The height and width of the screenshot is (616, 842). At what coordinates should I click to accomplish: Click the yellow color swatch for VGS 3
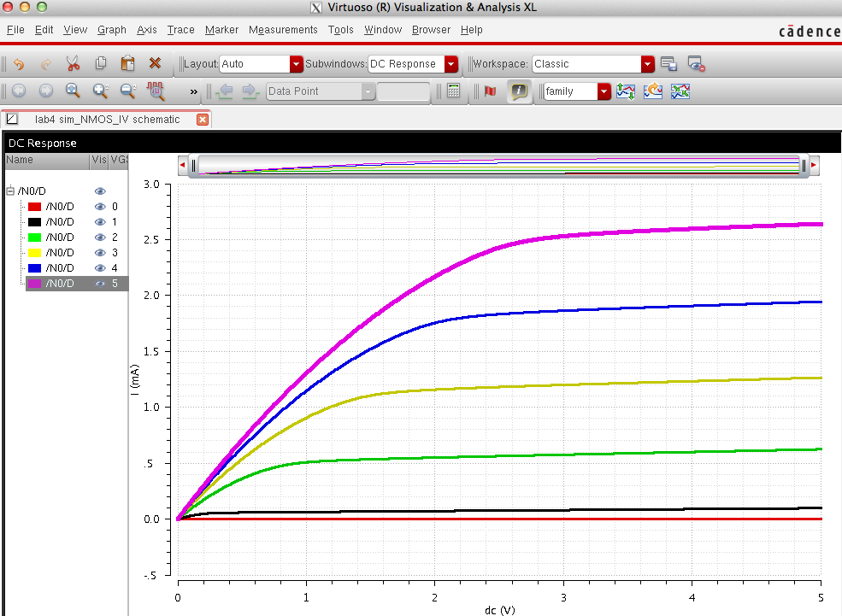(x=35, y=253)
